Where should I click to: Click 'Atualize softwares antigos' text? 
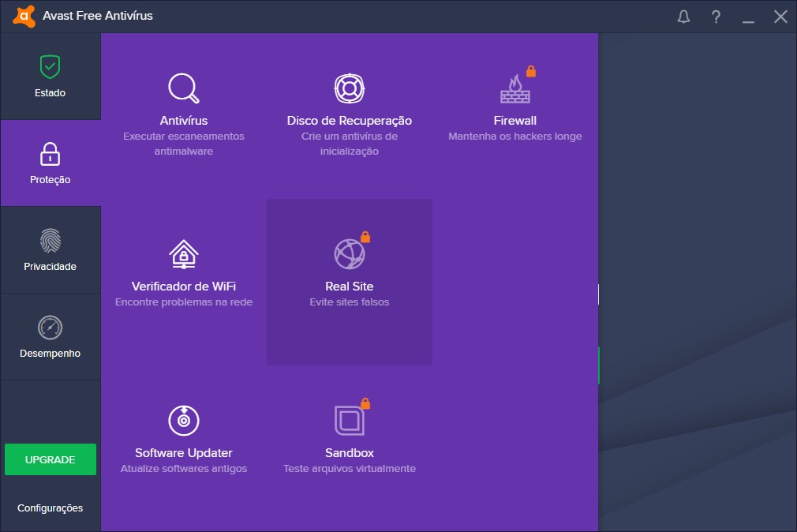click(184, 468)
